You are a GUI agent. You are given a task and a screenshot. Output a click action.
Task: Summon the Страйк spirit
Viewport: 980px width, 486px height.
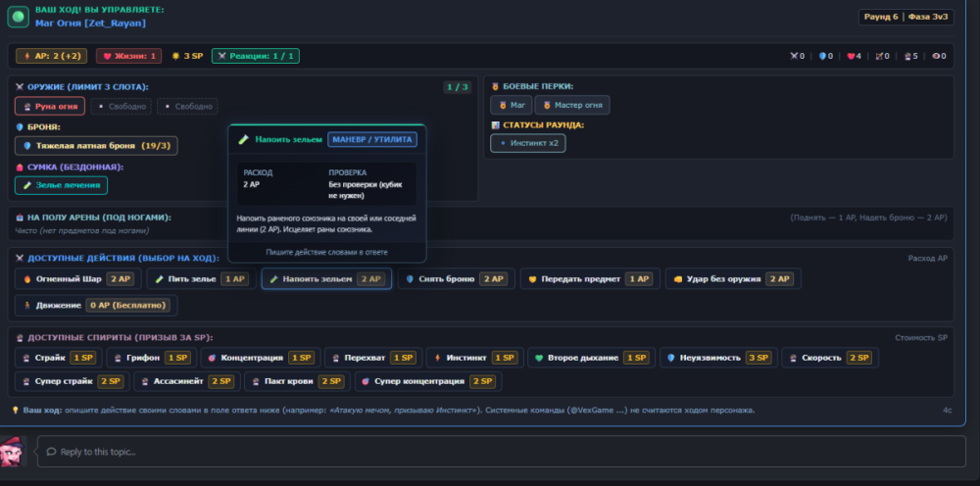point(58,358)
